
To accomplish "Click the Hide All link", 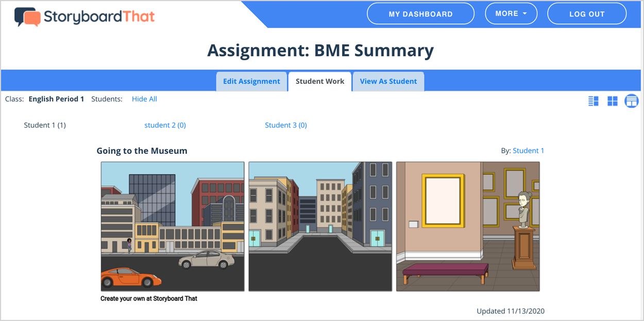I will [x=144, y=99].
